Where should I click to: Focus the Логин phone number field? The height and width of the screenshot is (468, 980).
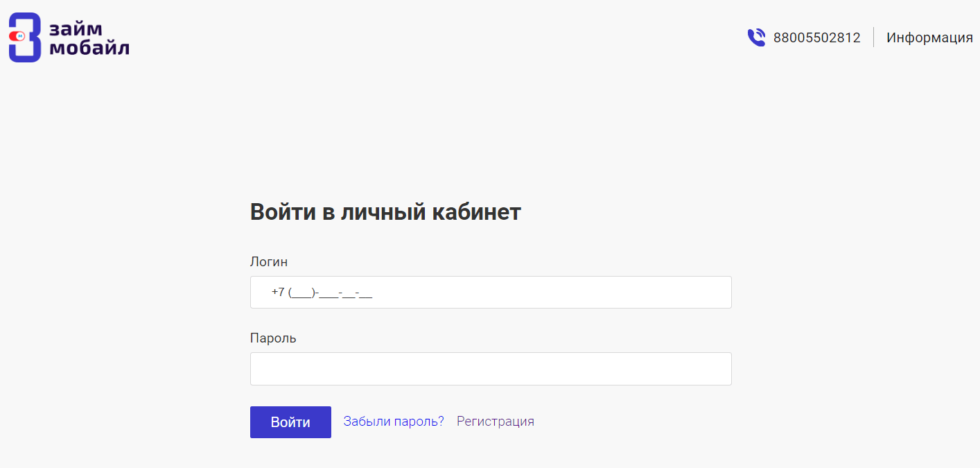tap(491, 292)
